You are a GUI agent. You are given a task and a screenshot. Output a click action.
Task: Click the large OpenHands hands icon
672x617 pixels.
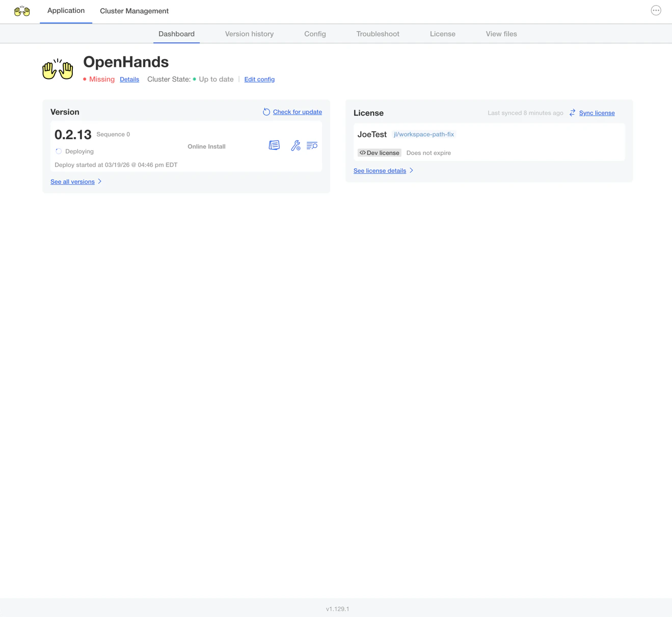coord(58,69)
